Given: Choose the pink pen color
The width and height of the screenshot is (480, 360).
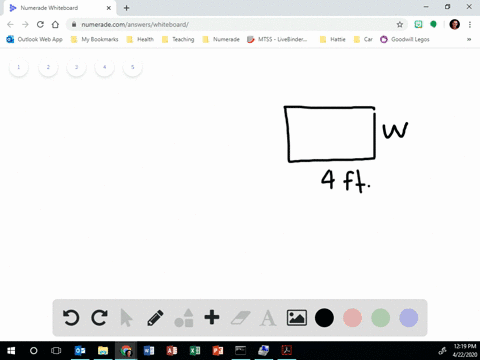Looking at the screenshot, I should (x=352, y=318).
